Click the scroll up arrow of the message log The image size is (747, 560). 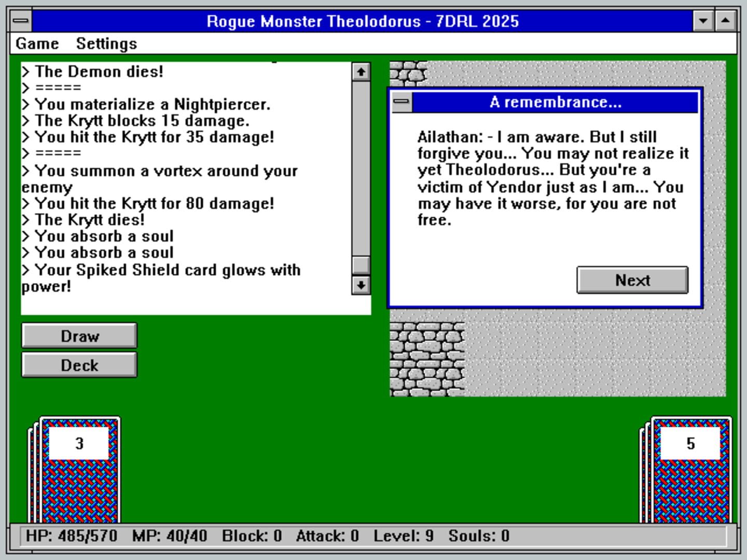click(360, 71)
